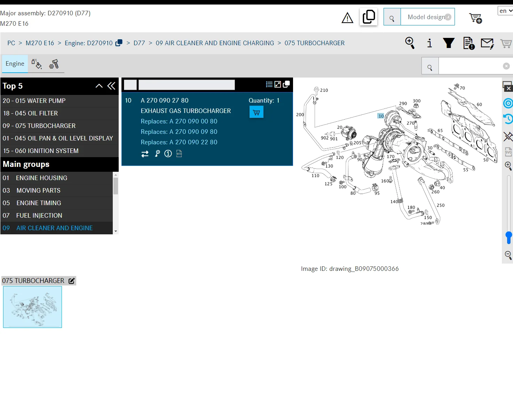
Task: Zoom in the drawing with magnifier-plus
Action: click(508, 166)
